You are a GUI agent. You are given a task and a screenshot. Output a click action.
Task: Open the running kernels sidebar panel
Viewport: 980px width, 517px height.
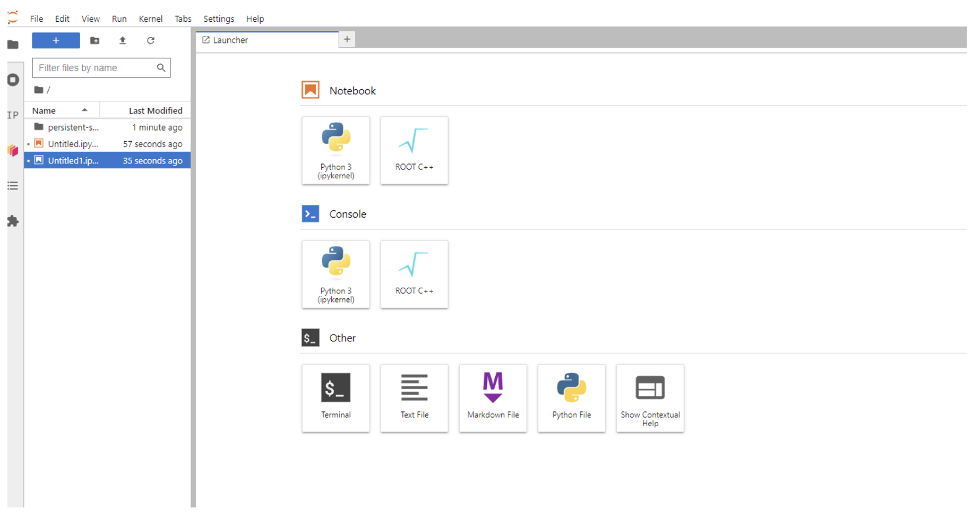(x=13, y=80)
